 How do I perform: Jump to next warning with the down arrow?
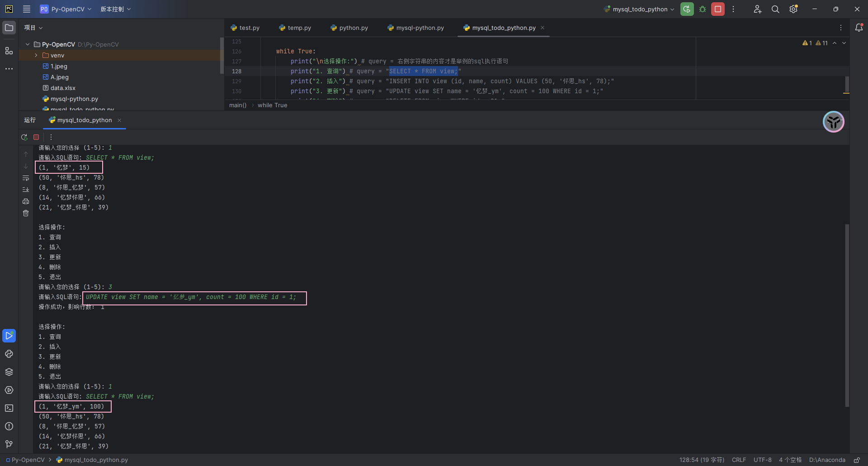click(x=844, y=43)
